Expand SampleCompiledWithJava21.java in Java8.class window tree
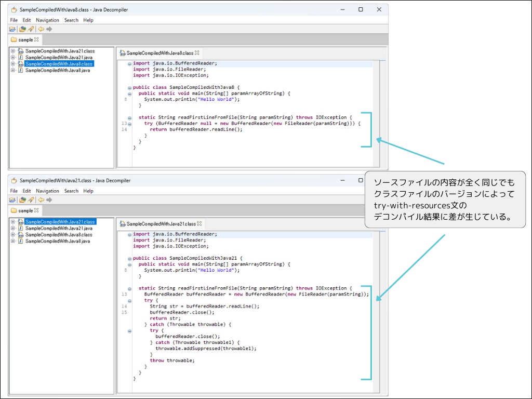This screenshot has width=532, height=399. click(x=13, y=58)
